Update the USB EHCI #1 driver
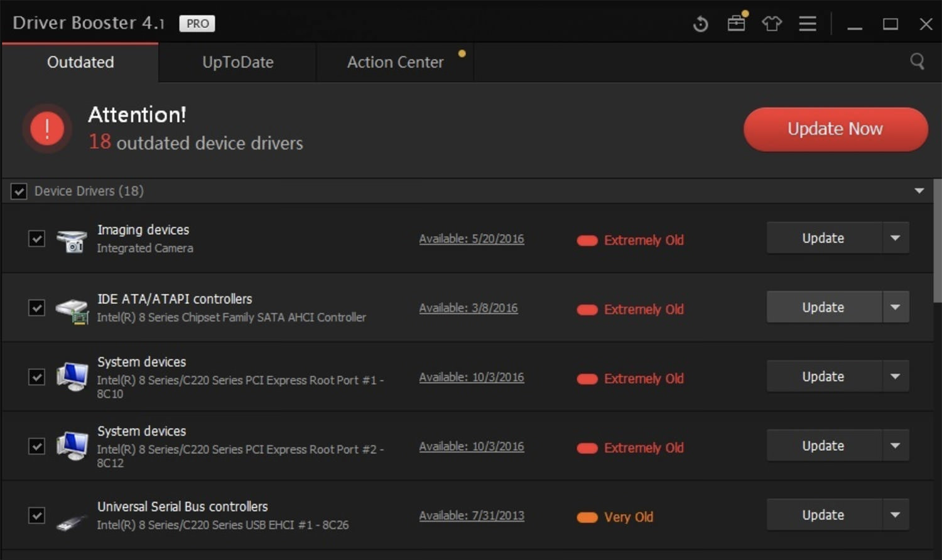Viewport: 942px width, 560px height. tap(824, 515)
